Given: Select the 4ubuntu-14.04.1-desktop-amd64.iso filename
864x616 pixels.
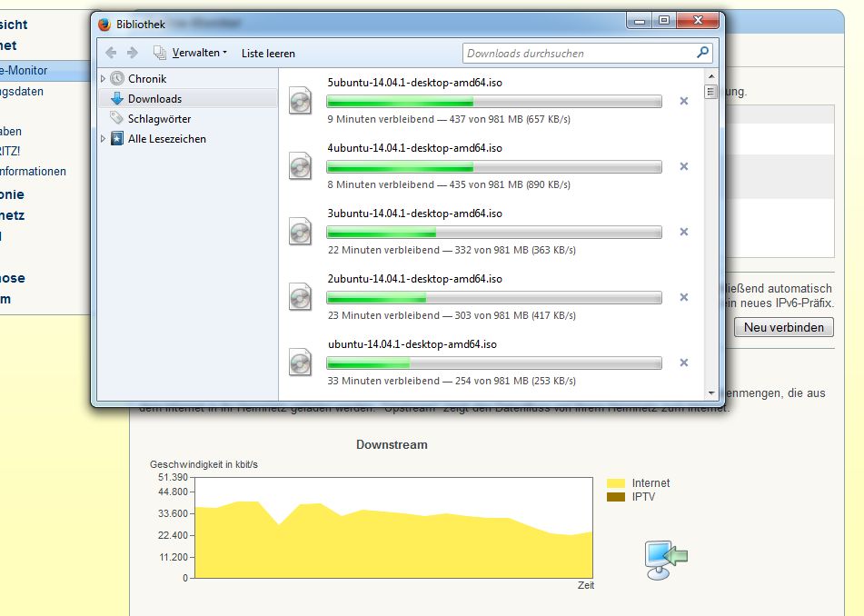Looking at the screenshot, I should point(415,148).
